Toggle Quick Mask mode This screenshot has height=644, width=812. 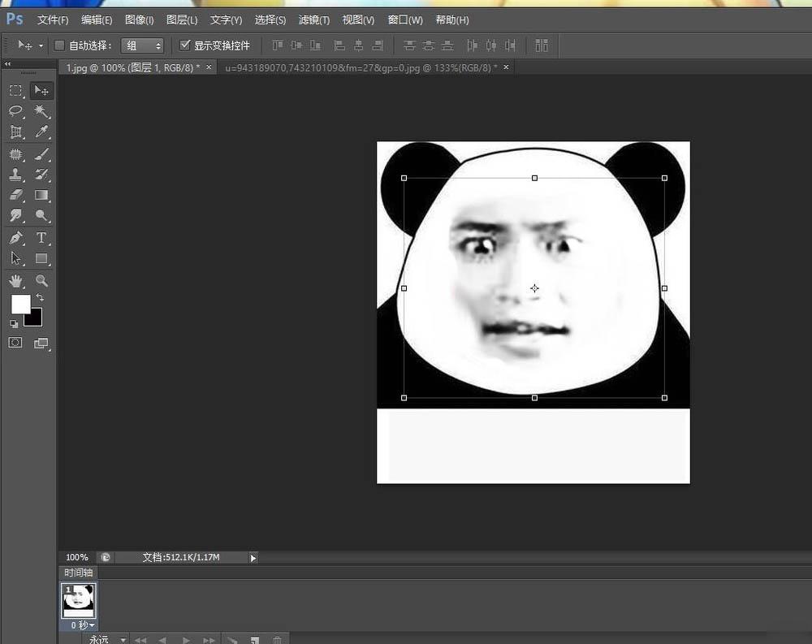pos(15,343)
